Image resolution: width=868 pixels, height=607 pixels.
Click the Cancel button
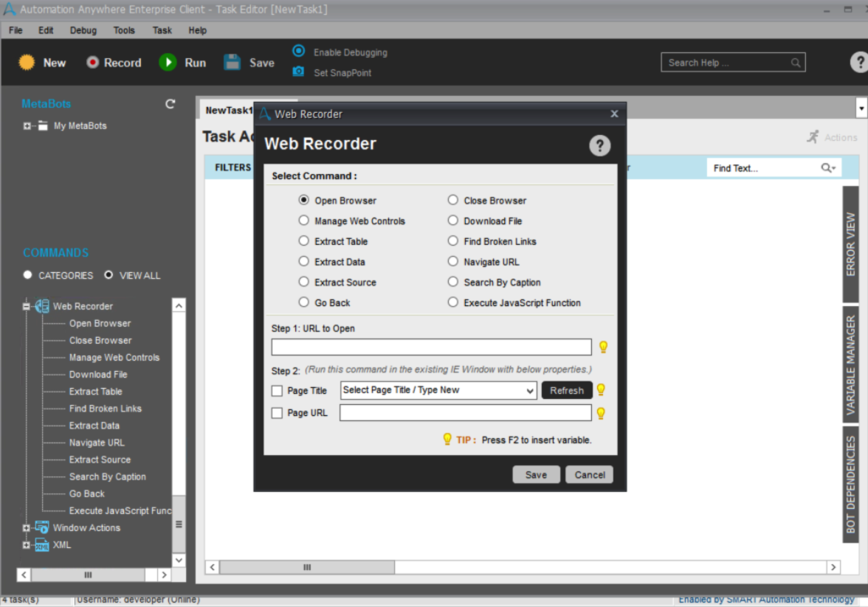590,475
